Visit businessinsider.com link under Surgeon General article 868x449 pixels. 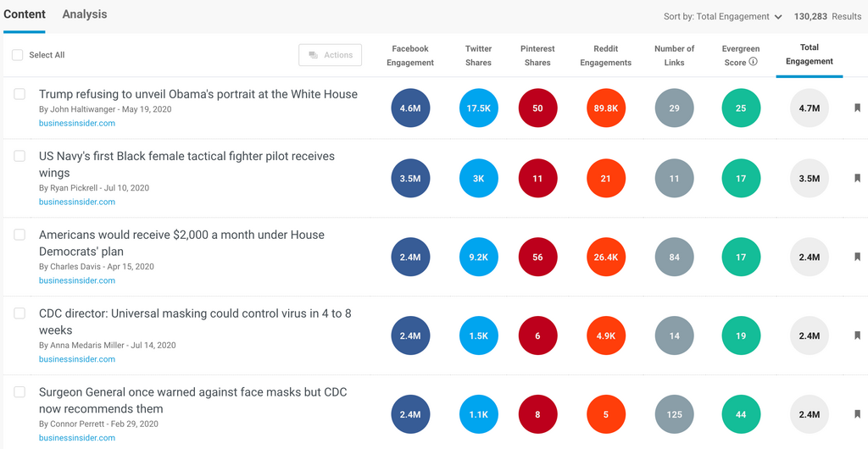(x=77, y=438)
